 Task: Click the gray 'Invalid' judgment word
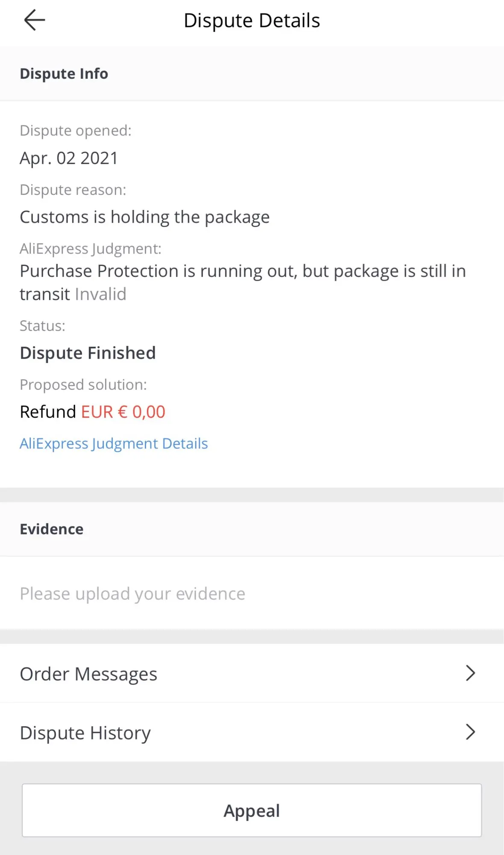101,294
